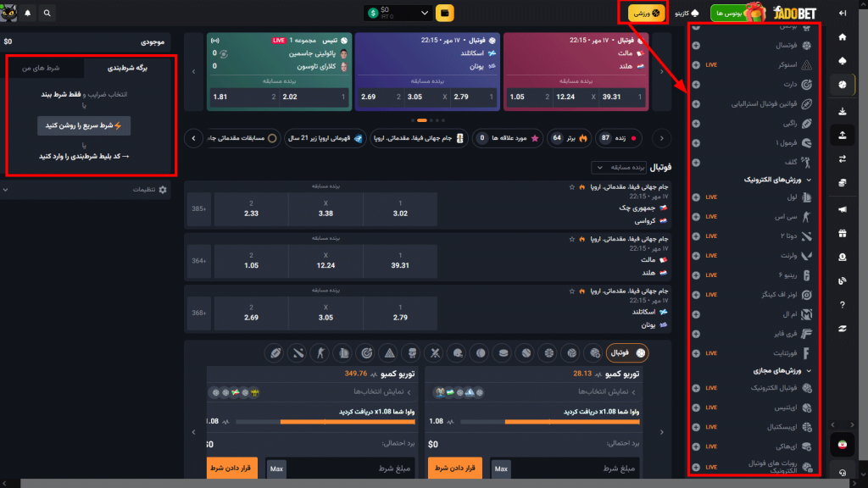
Task: Open the casino spade icon in sidebar
Action: coord(842,62)
